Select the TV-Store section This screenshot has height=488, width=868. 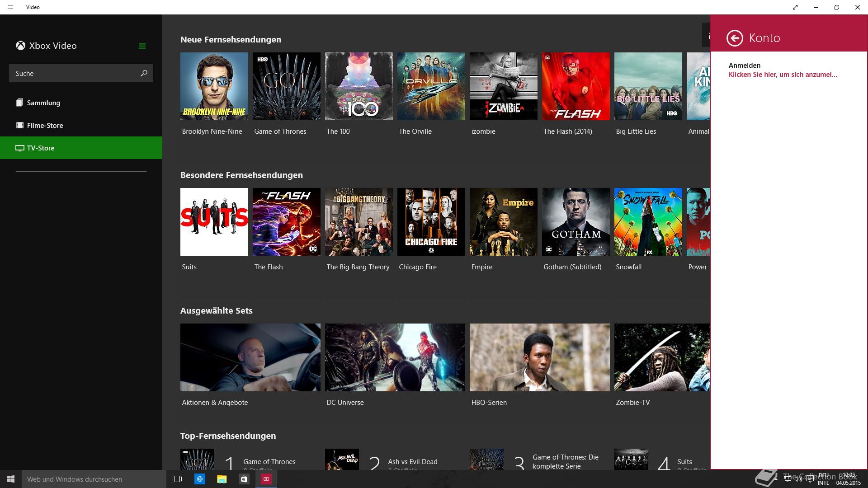coord(81,148)
